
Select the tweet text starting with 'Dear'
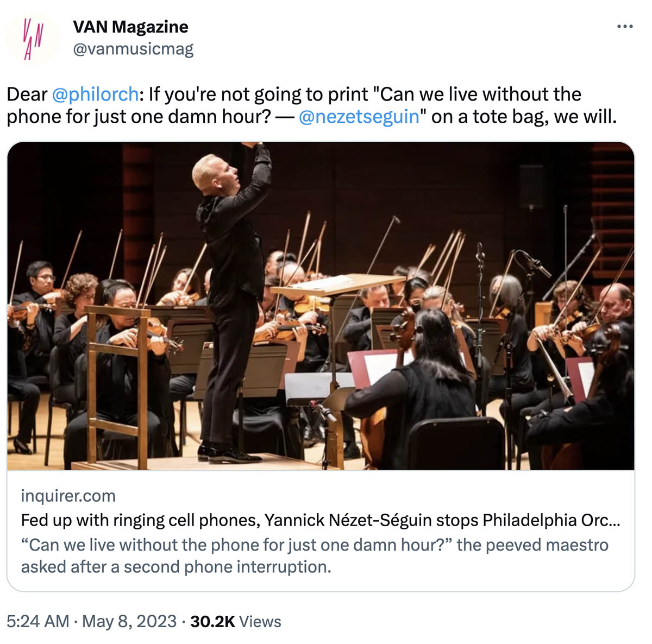312,105
